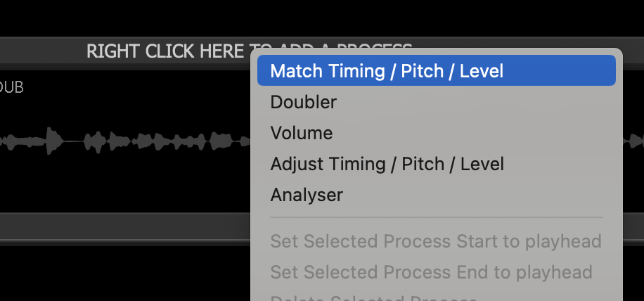Click the gray divider bar below the waveform
This screenshot has height=301, width=644.
click(x=125, y=228)
